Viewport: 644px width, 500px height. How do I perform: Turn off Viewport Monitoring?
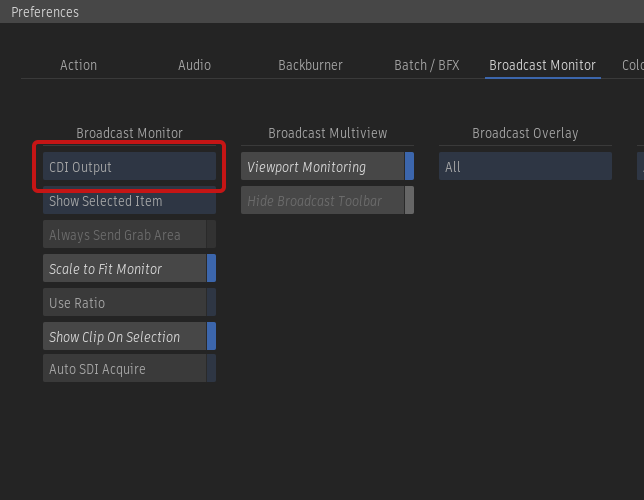tap(327, 167)
